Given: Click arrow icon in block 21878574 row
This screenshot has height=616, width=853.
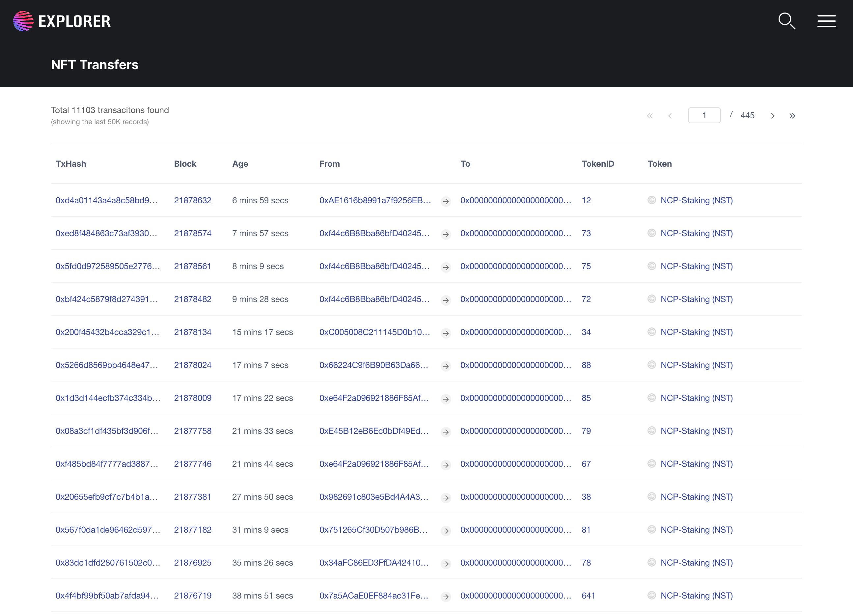Looking at the screenshot, I should click(446, 234).
